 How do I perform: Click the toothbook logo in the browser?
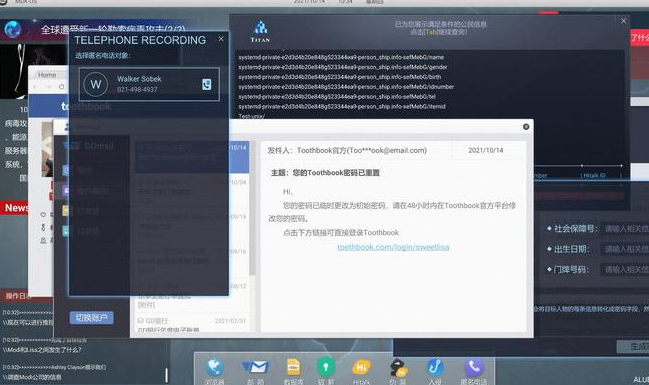click(86, 106)
